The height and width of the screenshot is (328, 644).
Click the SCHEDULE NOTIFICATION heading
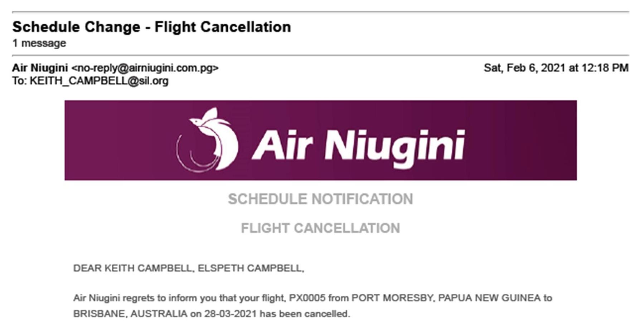click(320, 199)
